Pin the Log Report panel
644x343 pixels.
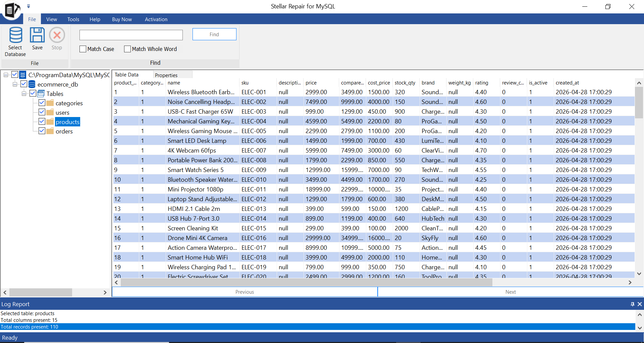(x=633, y=304)
